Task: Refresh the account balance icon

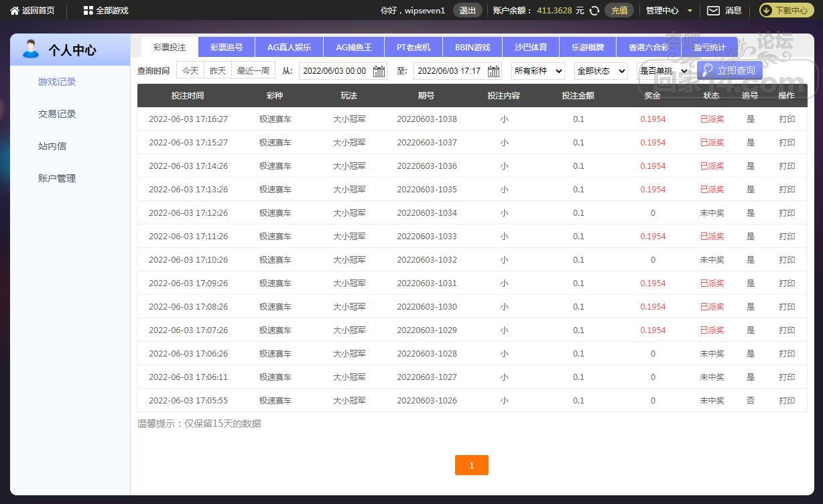Action: coord(594,11)
